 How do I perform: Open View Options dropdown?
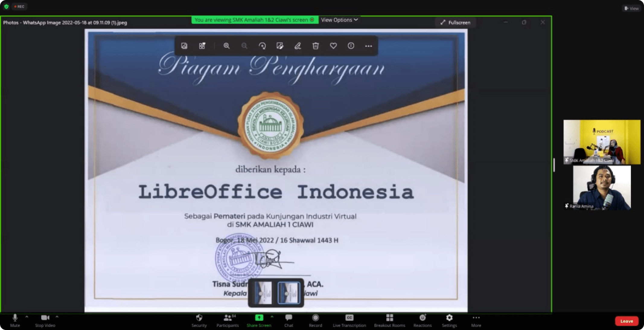(339, 20)
